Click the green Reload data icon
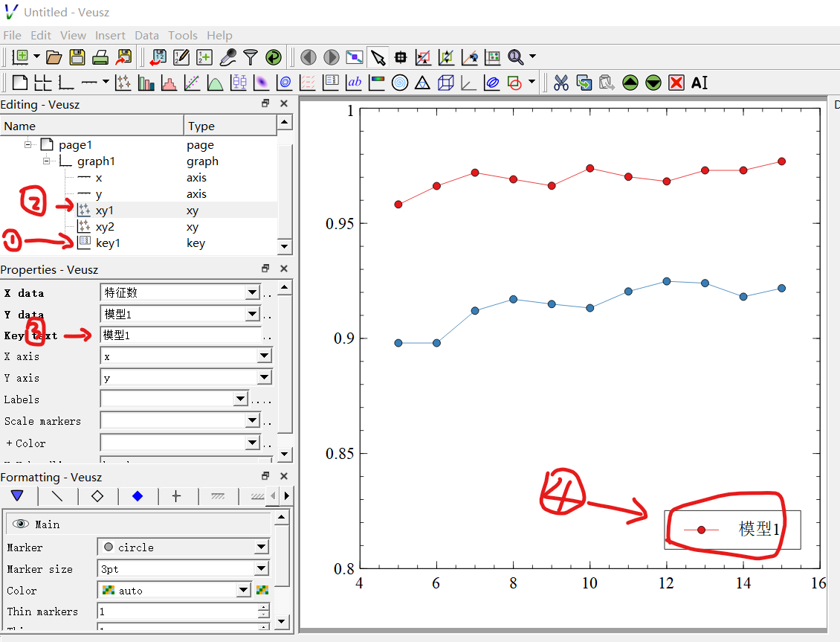Screen dimensions: 840x642 pos(274,57)
